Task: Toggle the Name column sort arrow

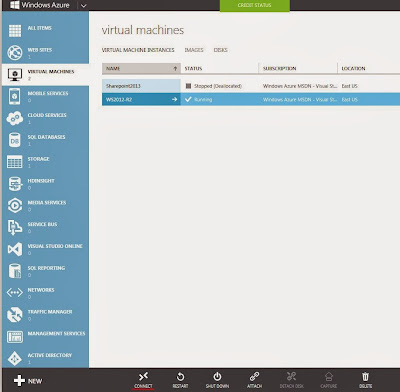Action: (x=175, y=68)
